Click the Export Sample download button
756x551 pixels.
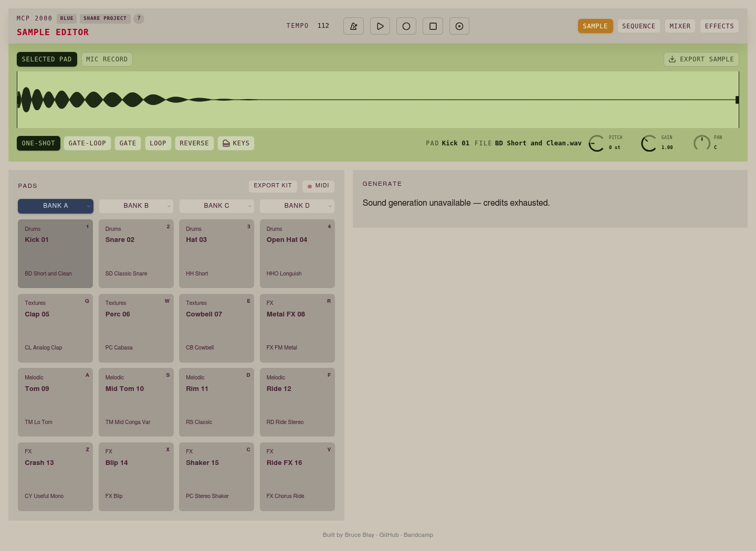point(701,59)
